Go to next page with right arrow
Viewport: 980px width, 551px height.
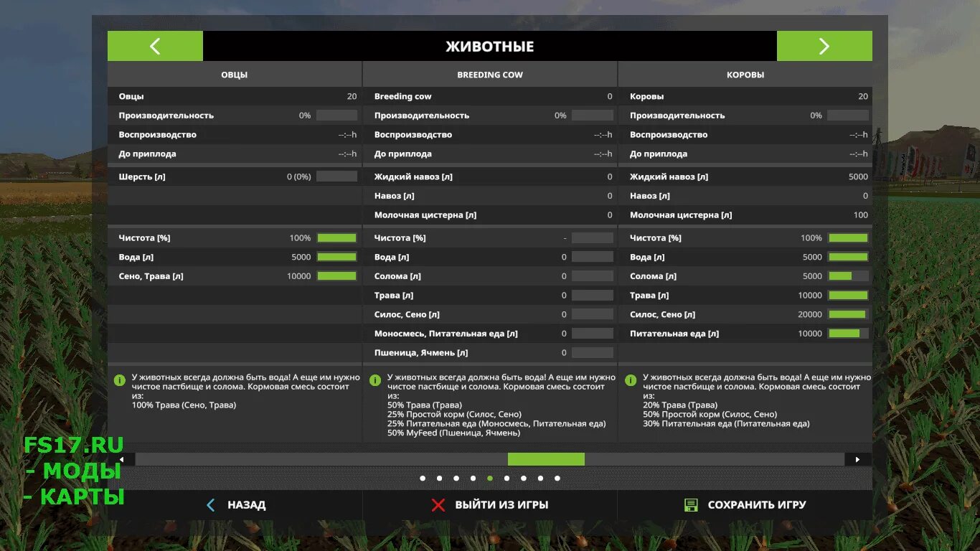pos(824,46)
